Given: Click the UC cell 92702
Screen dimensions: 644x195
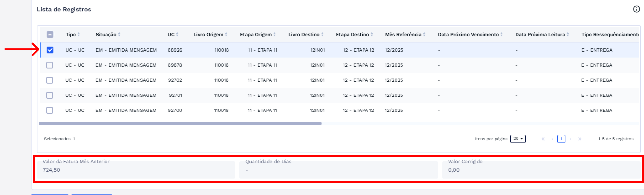Looking at the screenshot, I should (x=175, y=80).
